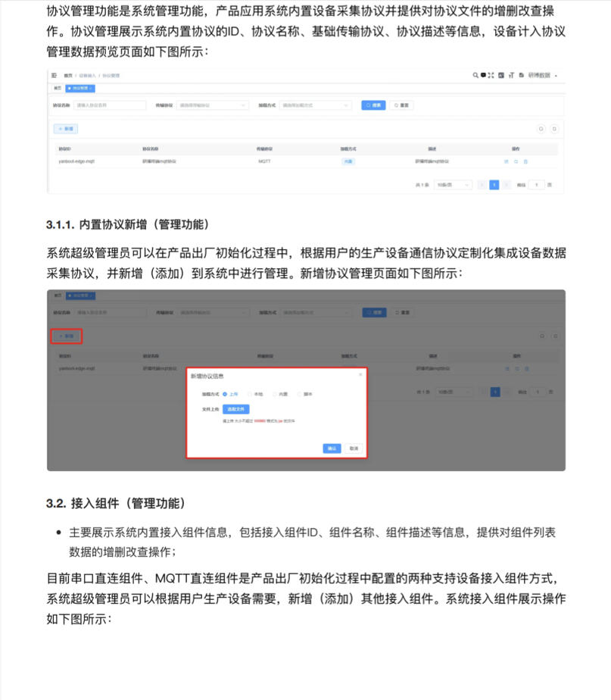Select the 本地 radio option in dialog

(255, 394)
